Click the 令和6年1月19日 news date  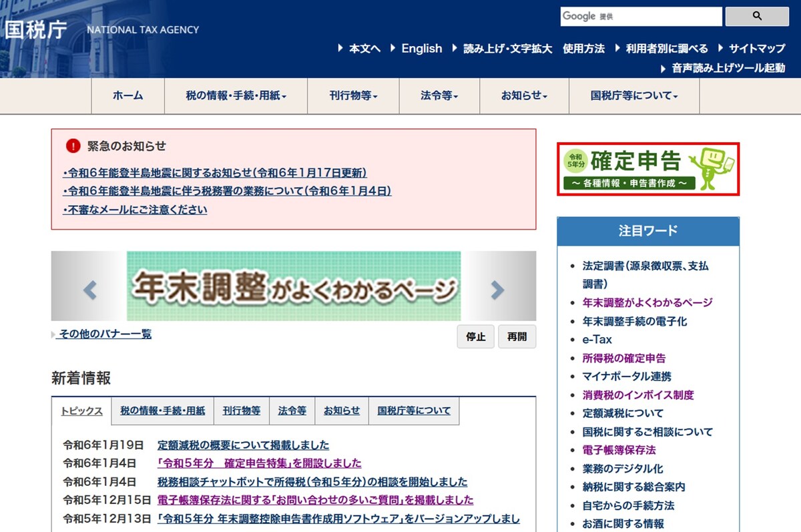[x=103, y=445]
